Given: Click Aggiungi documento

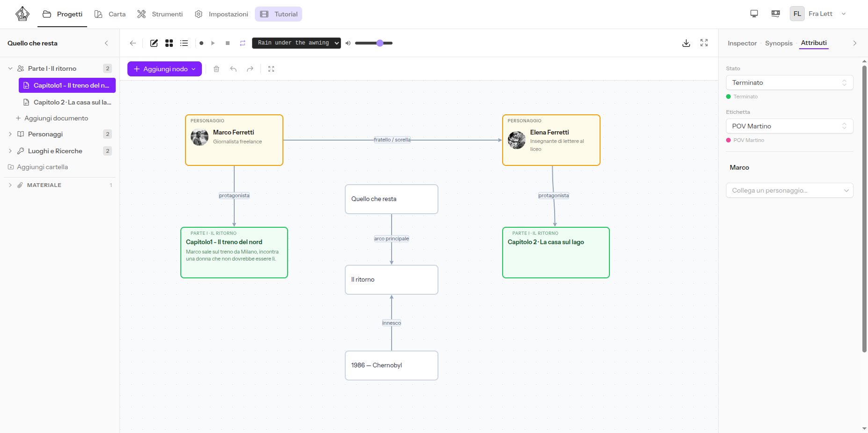Looking at the screenshot, I should [52, 118].
